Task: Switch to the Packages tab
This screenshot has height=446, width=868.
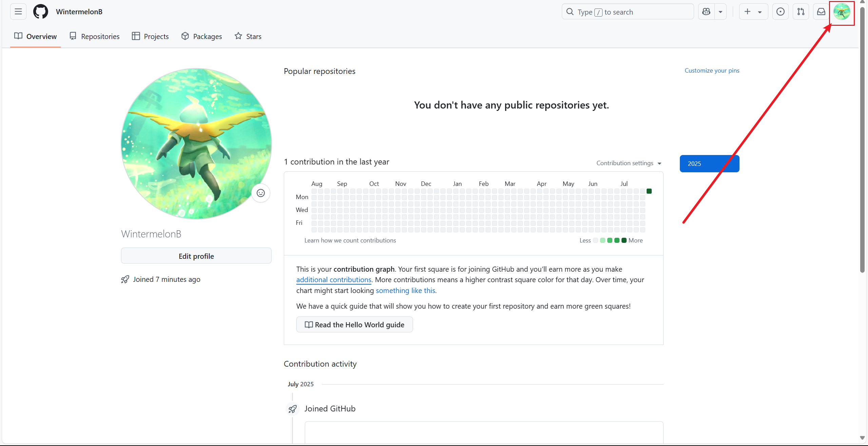Action: point(201,36)
